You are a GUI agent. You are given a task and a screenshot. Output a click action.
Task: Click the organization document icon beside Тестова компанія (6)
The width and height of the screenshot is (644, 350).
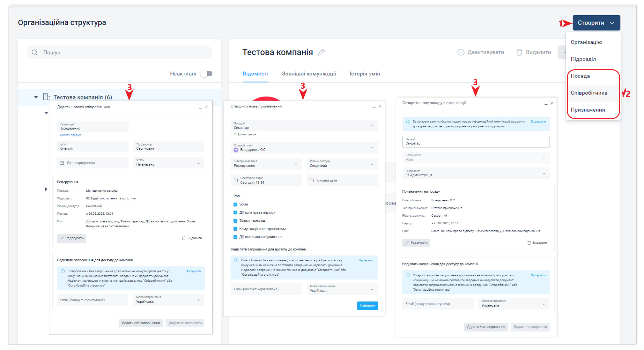point(47,97)
